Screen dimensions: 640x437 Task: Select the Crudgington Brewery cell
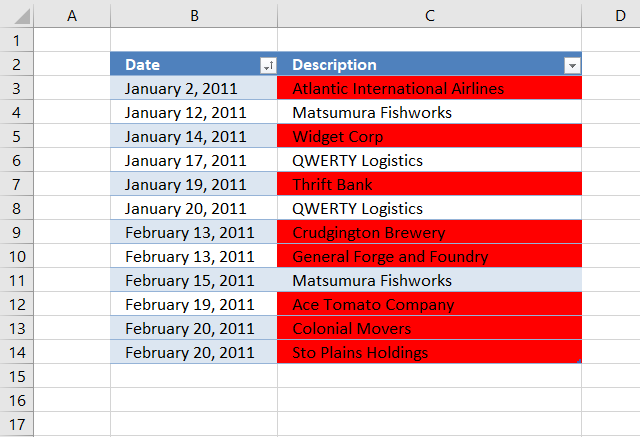429,232
